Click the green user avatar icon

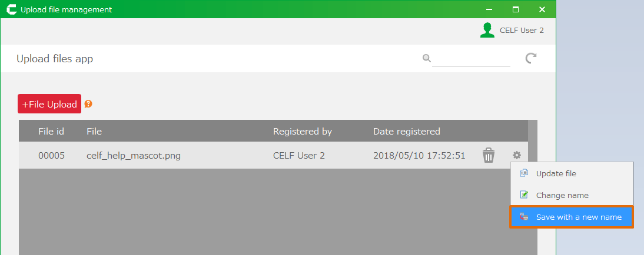click(487, 31)
